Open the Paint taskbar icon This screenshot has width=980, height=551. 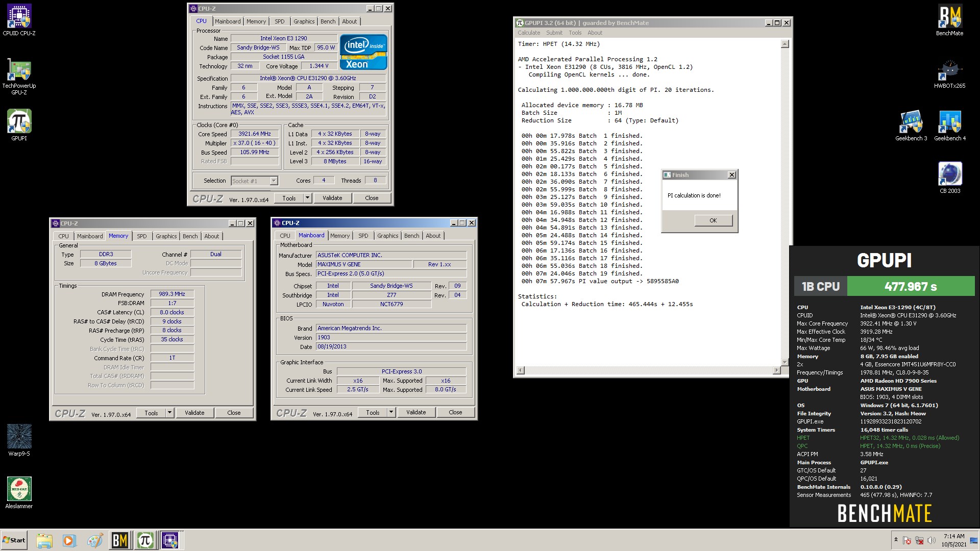click(x=94, y=540)
